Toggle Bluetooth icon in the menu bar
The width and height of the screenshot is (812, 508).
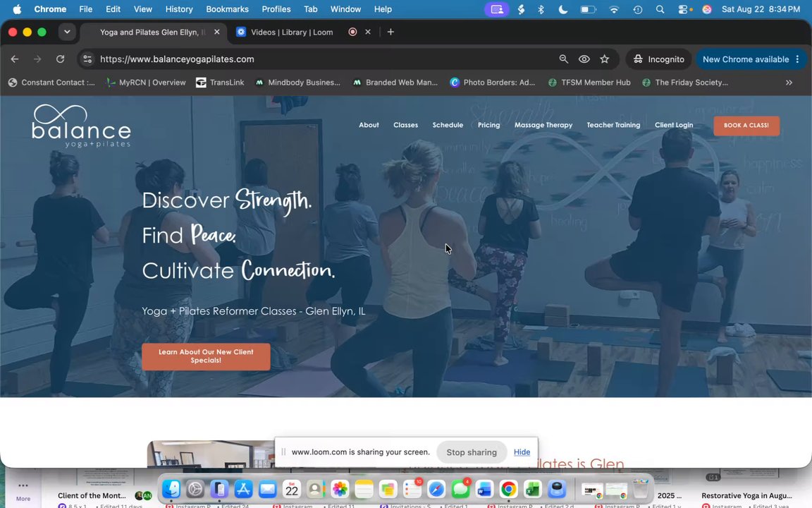click(x=541, y=9)
